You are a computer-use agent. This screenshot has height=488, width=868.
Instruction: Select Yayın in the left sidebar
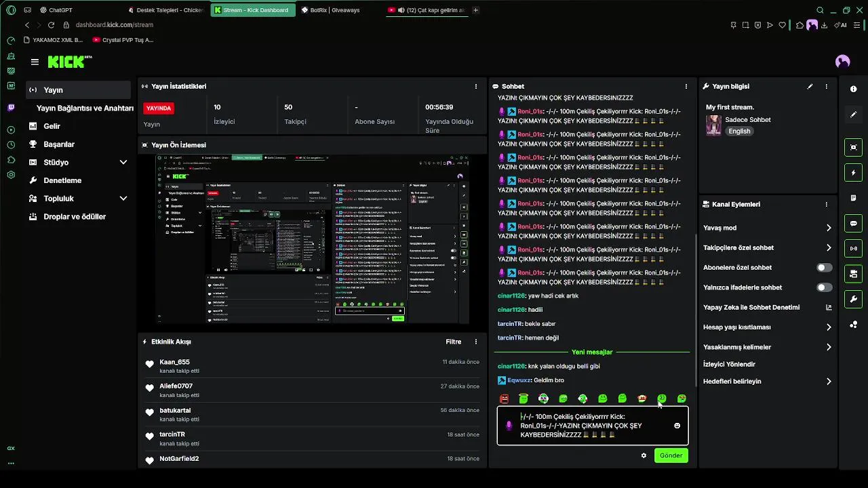coord(78,90)
